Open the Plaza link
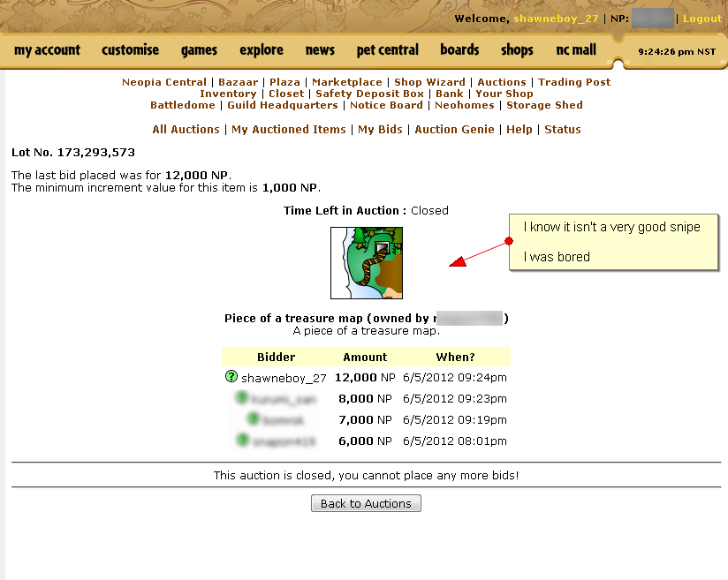This screenshot has width=728, height=580. [x=285, y=82]
